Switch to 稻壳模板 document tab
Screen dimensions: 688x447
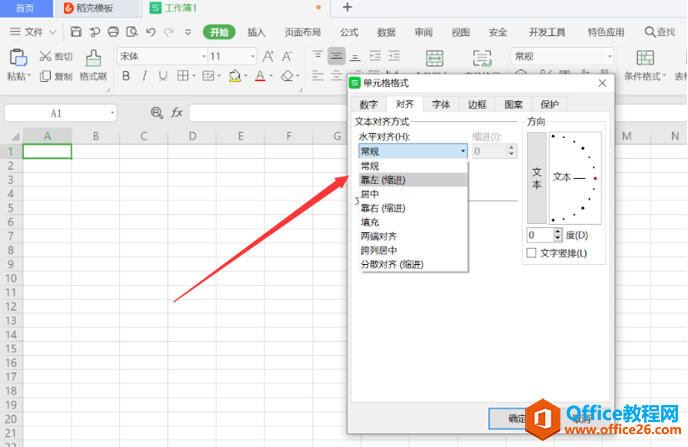click(x=97, y=8)
